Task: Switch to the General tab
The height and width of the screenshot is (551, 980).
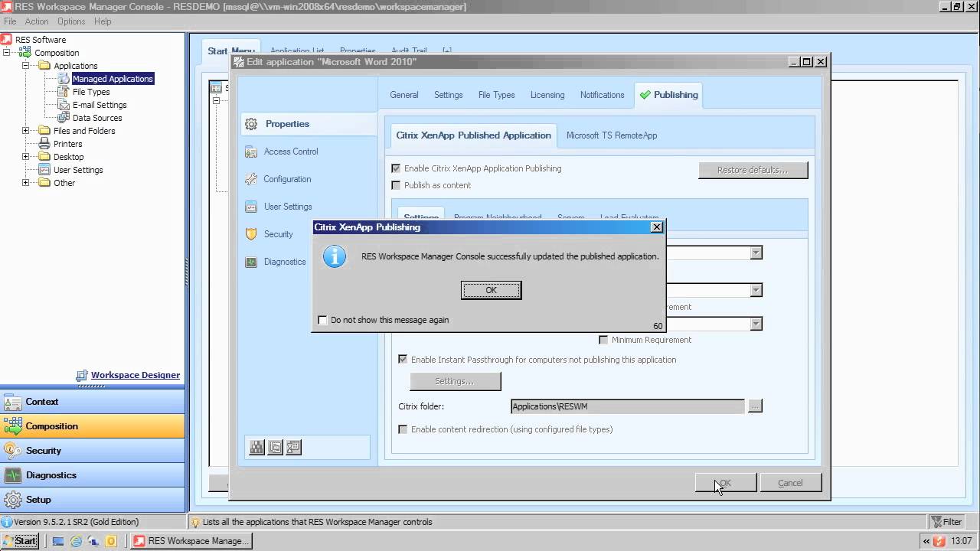Action: pos(404,95)
